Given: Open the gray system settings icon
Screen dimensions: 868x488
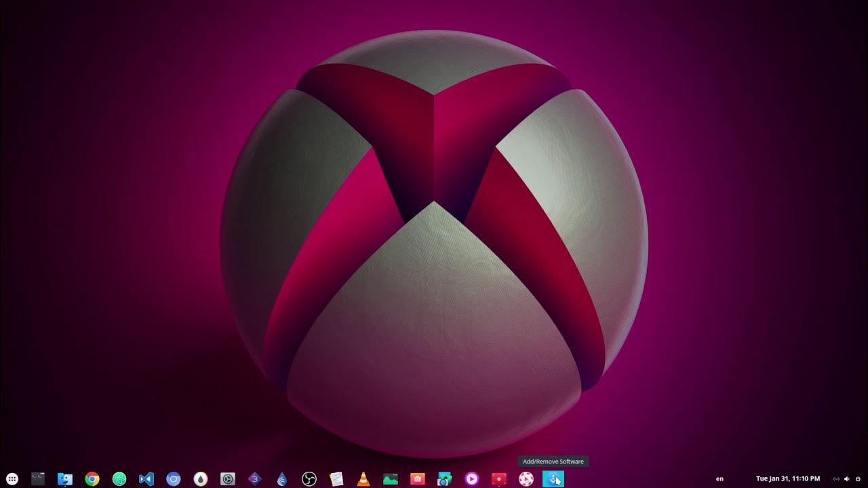Looking at the screenshot, I should (228, 479).
